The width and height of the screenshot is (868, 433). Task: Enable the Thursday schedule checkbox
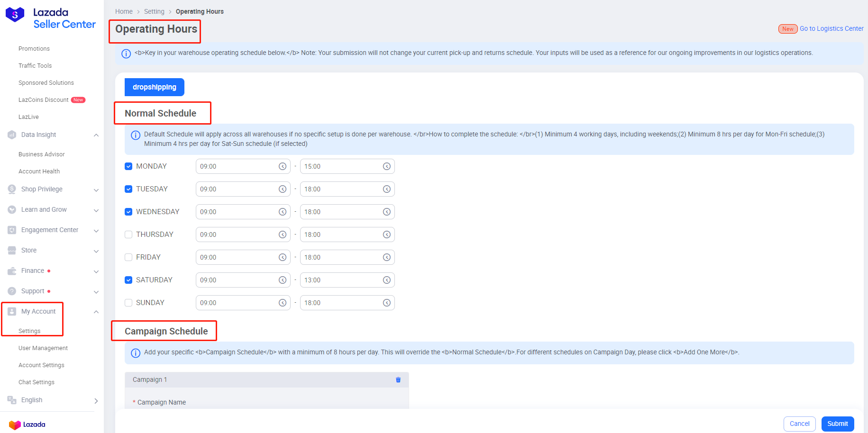[128, 234]
